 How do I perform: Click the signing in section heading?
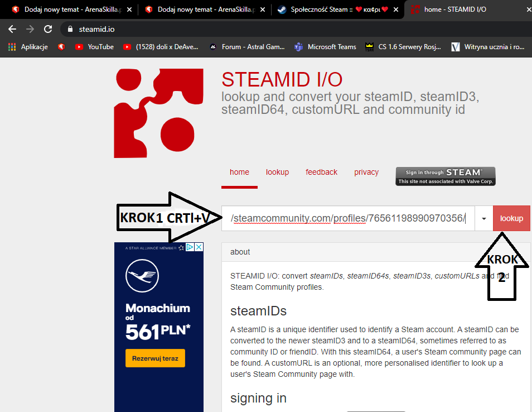pos(258,398)
